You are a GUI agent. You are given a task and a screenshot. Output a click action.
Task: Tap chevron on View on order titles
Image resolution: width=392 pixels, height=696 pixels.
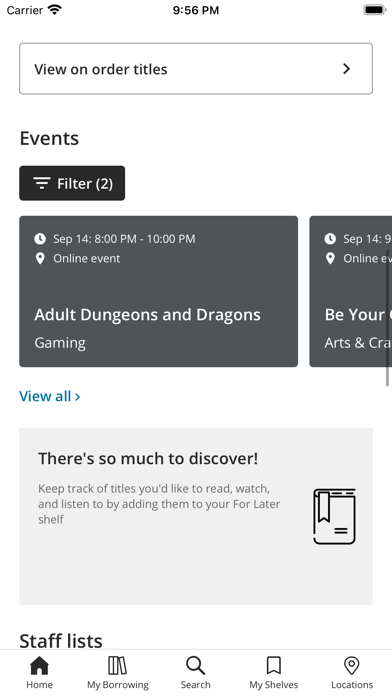(347, 69)
